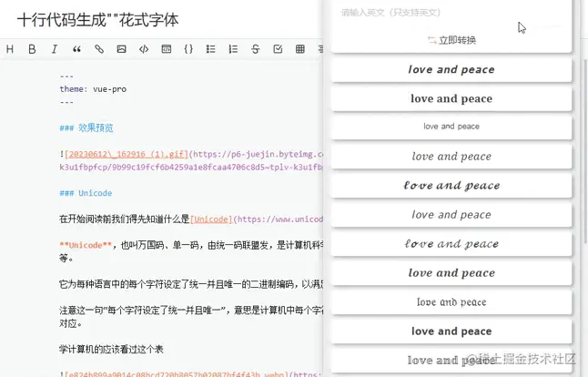
Task: Pick the bold sans 'love and peace' card
Action: [451, 331]
